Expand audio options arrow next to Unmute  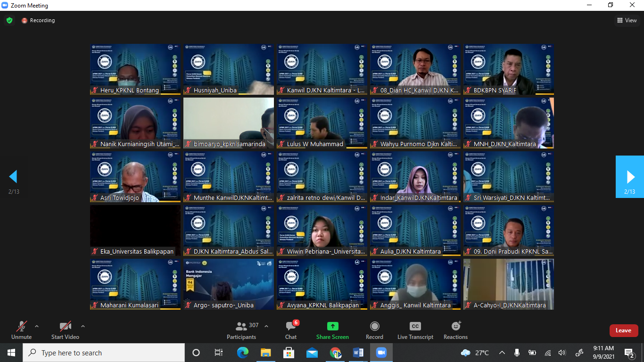pyautogui.click(x=37, y=326)
